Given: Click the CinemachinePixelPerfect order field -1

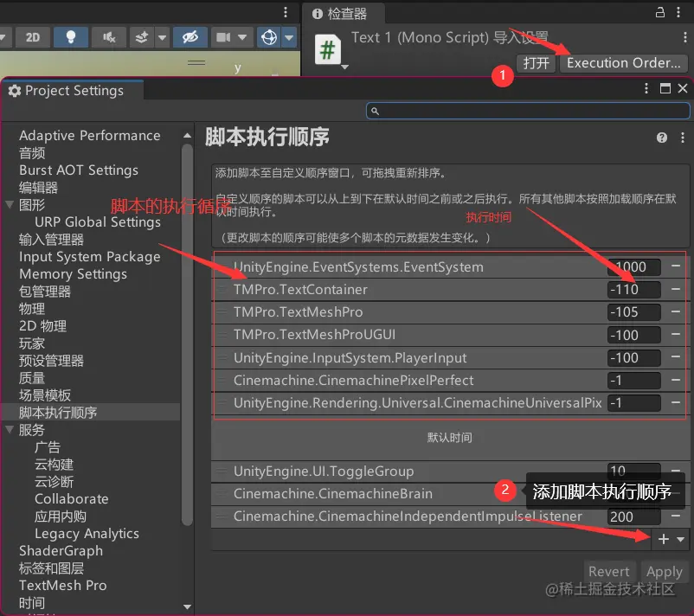Looking at the screenshot, I should pos(633,380).
